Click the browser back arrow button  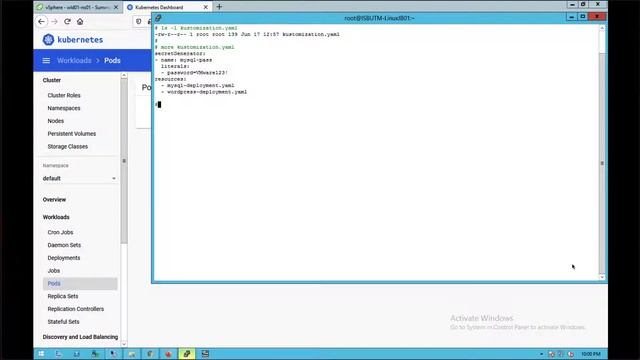[x=41, y=22]
